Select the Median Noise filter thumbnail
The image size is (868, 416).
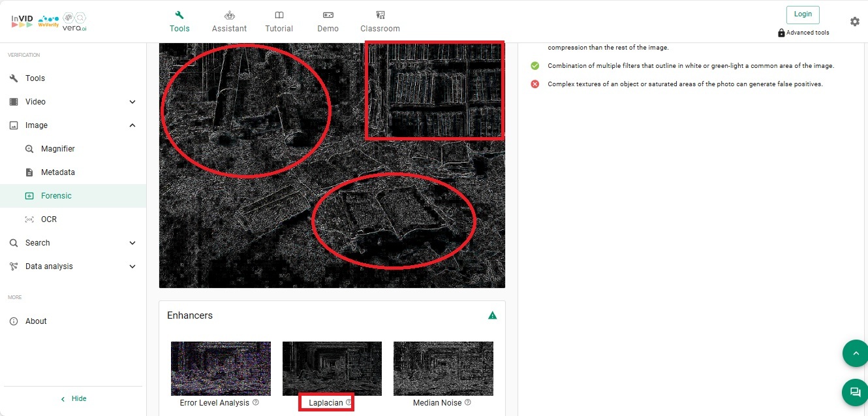coord(443,368)
